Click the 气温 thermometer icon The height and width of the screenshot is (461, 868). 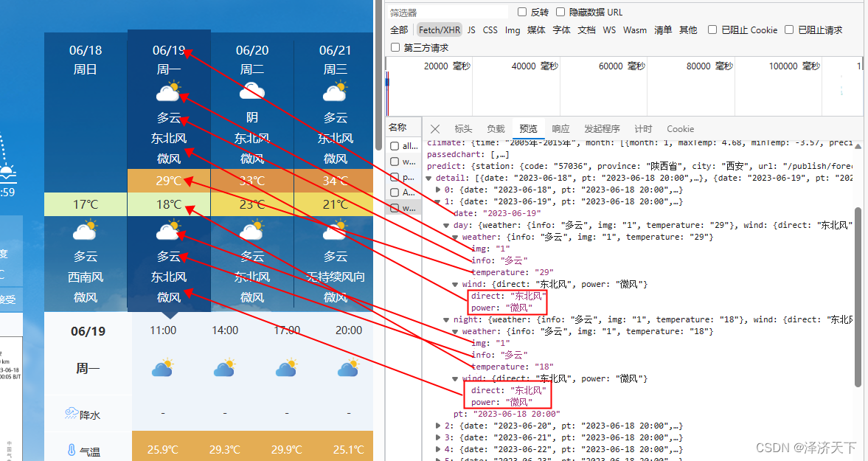coord(72,451)
